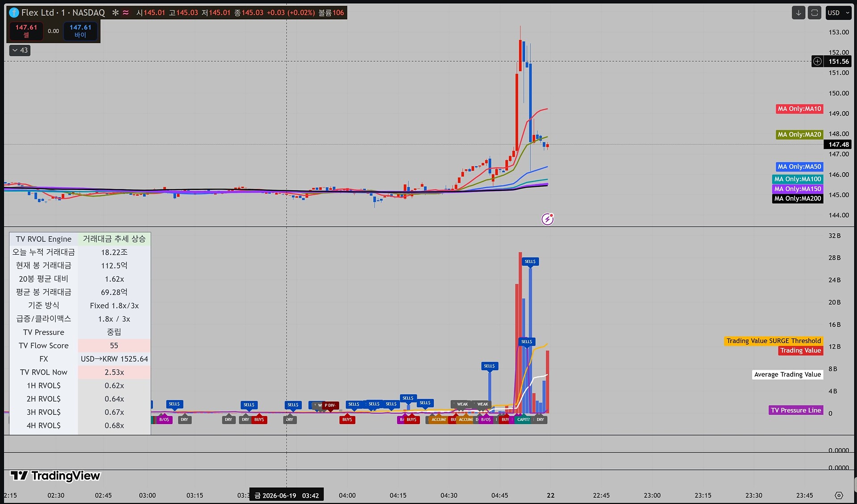Click the pink approx-equal icon in header
The height and width of the screenshot is (504, 857).
pyautogui.click(x=126, y=12)
